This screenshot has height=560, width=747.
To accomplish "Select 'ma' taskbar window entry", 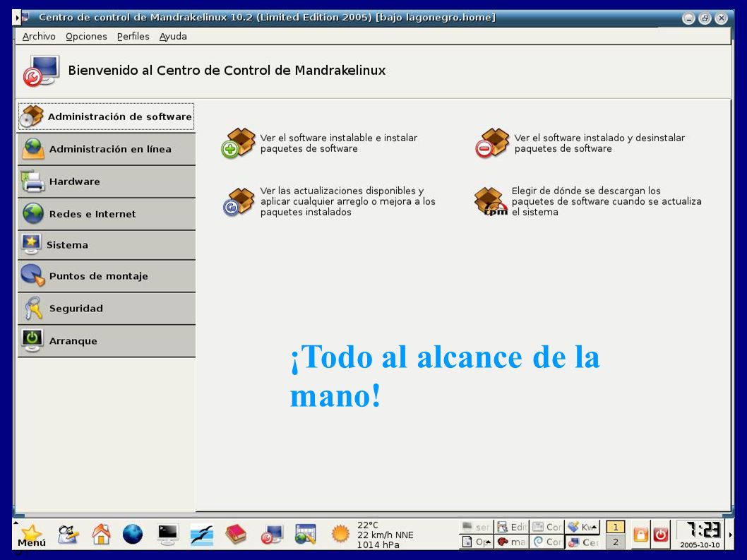I will tap(512, 542).
